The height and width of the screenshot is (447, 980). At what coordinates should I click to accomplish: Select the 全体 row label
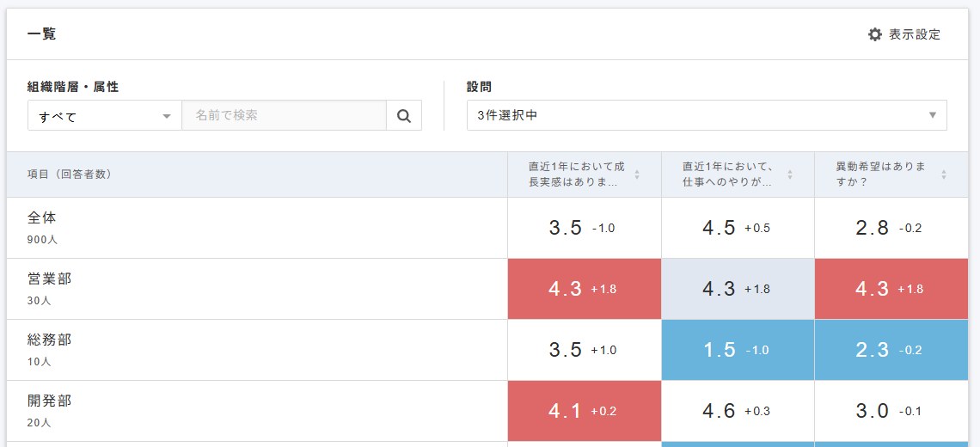42,218
